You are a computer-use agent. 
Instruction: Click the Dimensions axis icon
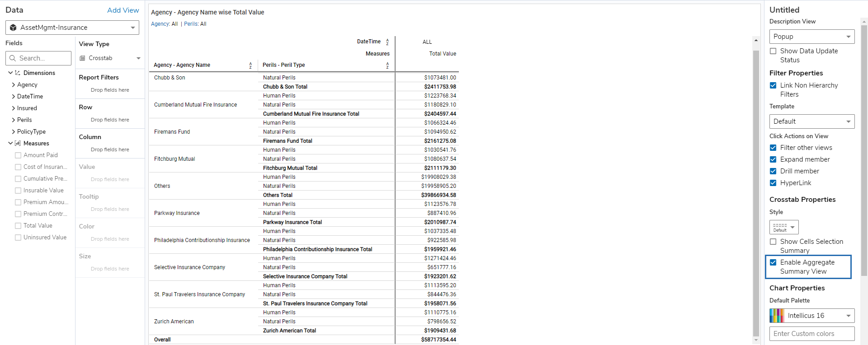[18, 73]
